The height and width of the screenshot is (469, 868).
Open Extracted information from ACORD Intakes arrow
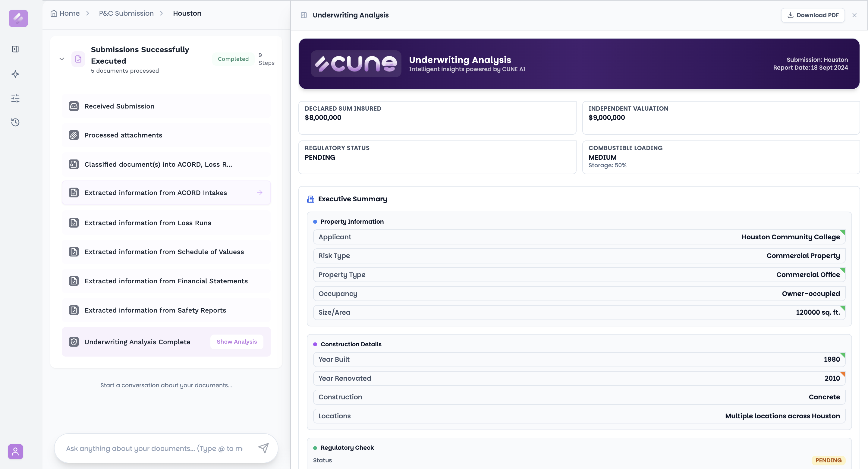click(x=259, y=192)
